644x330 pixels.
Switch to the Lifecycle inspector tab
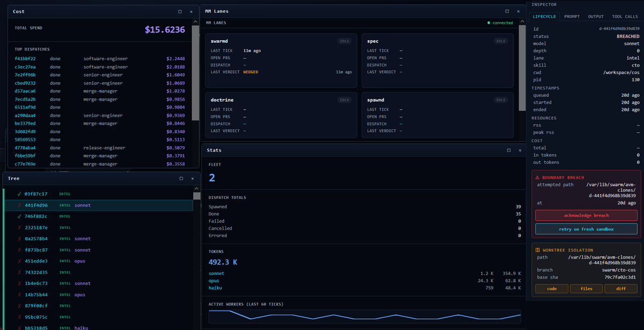coord(544,17)
